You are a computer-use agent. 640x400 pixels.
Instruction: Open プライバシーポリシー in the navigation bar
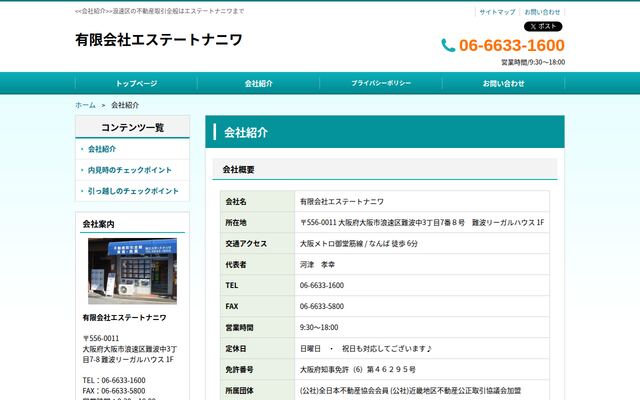point(381,83)
